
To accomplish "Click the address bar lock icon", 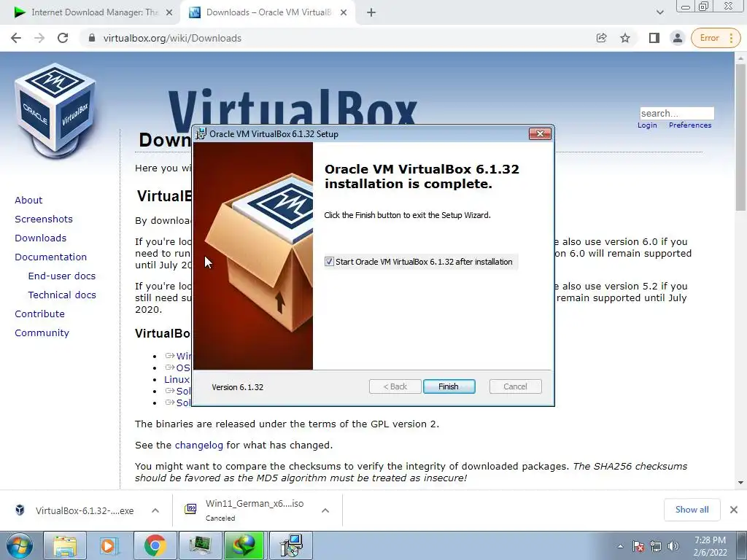I will pos(92,38).
